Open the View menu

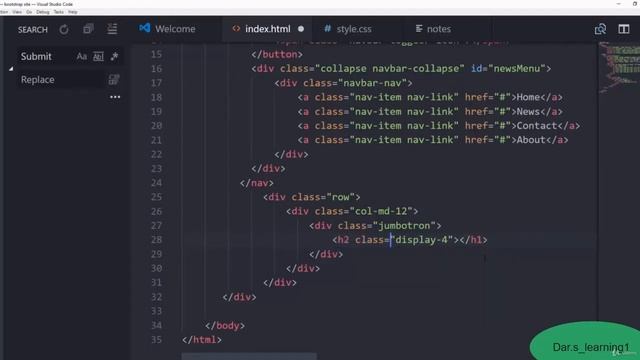click(x=17, y=12)
